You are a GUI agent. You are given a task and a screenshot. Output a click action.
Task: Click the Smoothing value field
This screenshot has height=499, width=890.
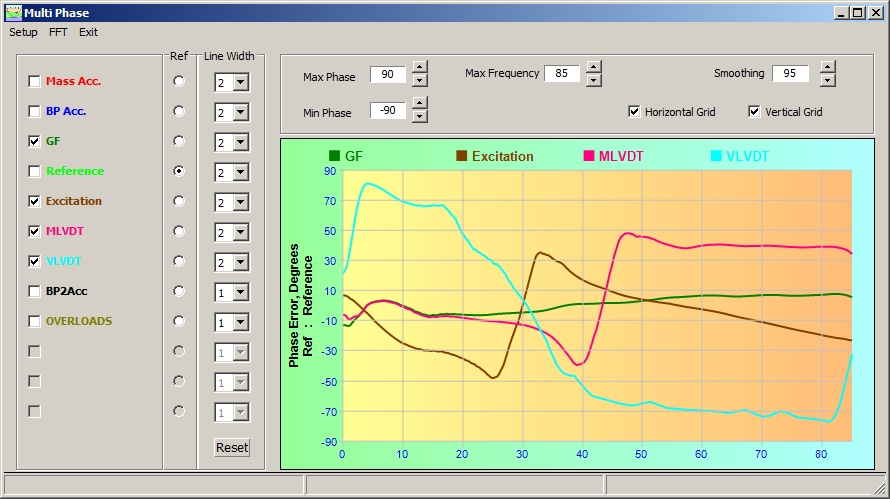pos(790,73)
